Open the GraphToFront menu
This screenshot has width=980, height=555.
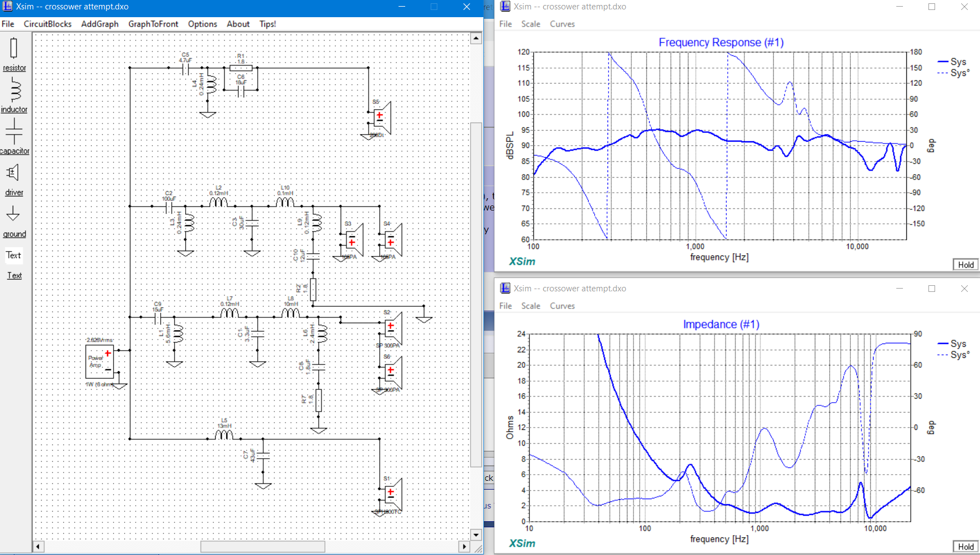tap(154, 24)
